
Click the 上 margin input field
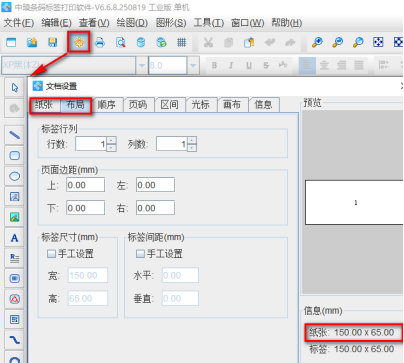(86, 185)
